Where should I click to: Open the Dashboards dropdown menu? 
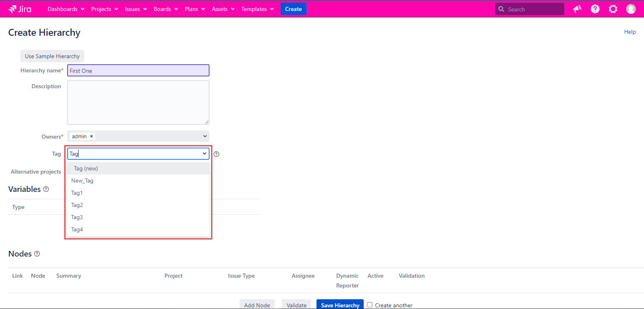66,9
